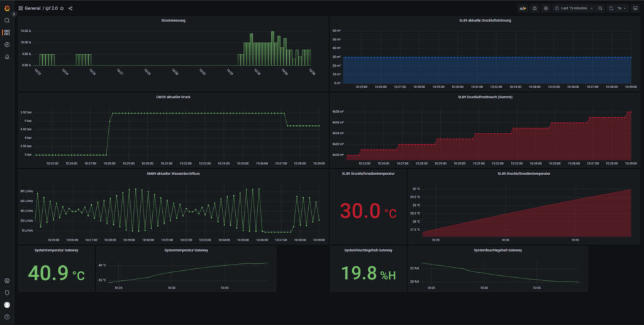The image size is (644, 325).
Task: Save the dashboard with save icon
Action: (535, 8)
